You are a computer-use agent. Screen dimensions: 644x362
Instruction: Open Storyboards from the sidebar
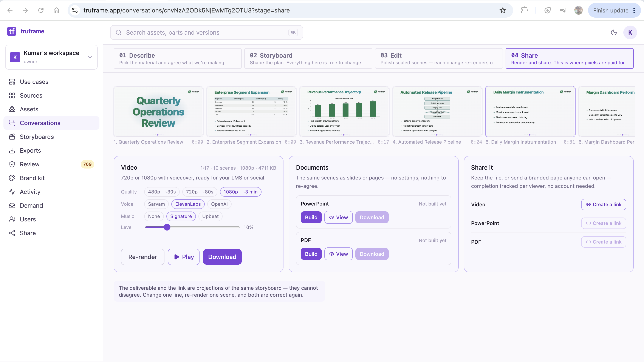click(x=51, y=137)
